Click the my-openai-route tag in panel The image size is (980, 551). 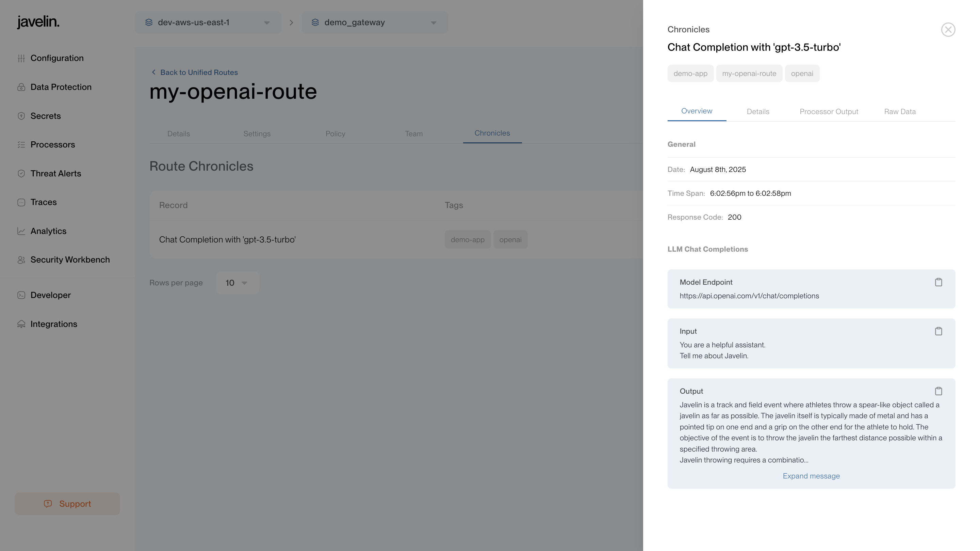749,74
